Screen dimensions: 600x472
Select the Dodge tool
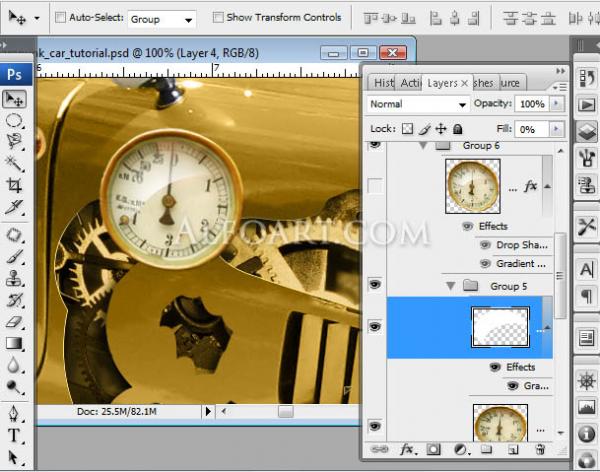click(15, 387)
